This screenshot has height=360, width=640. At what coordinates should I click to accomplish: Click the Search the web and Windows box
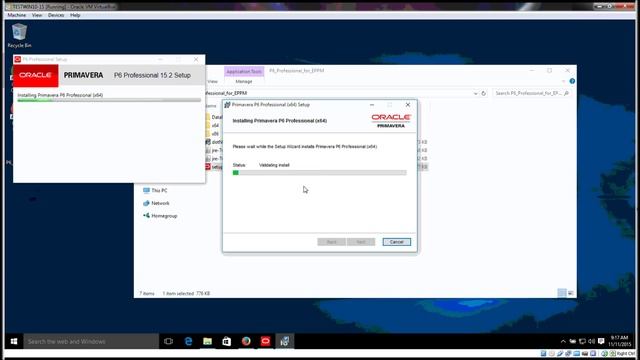click(91, 341)
